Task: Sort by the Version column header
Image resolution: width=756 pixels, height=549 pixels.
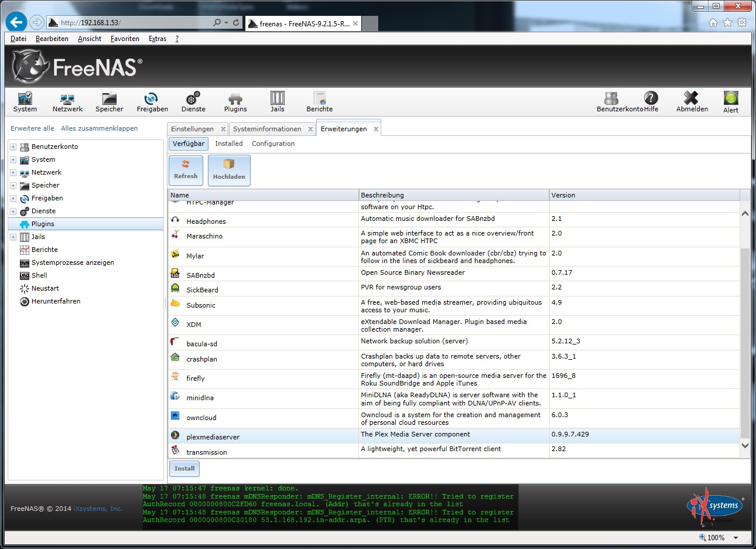Action: coord(644,195)
